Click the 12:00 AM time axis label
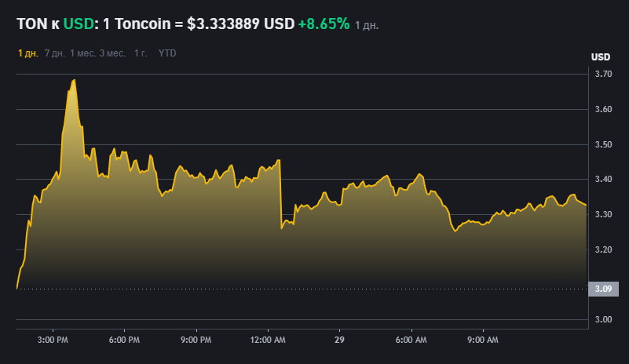 268,340
